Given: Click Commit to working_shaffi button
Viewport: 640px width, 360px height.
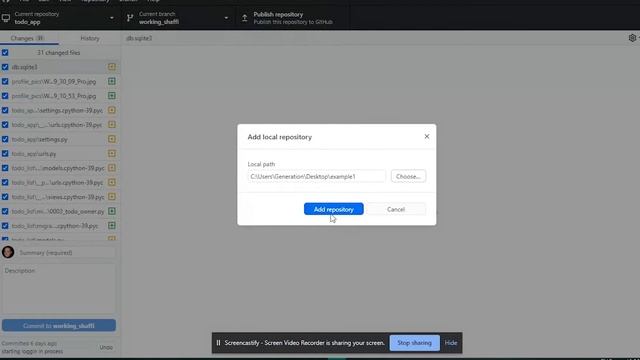Looking at the screenshot, I should coord(59,325).
